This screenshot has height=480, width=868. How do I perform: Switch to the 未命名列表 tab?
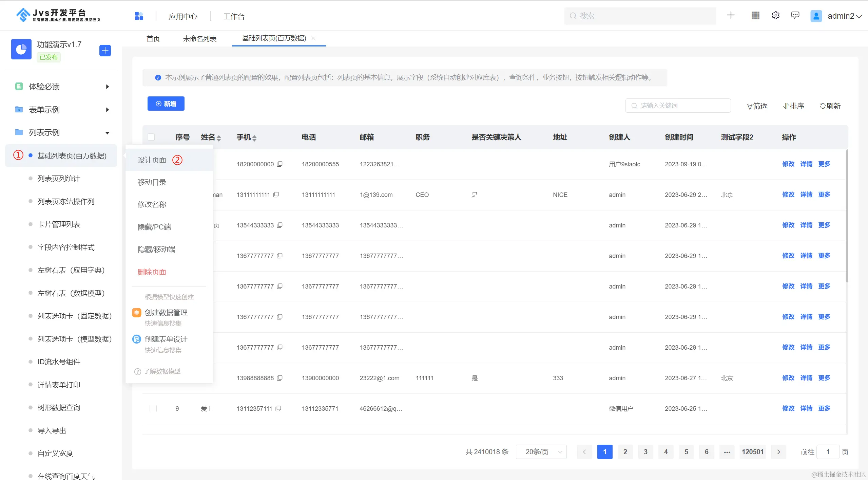(199, 39)
